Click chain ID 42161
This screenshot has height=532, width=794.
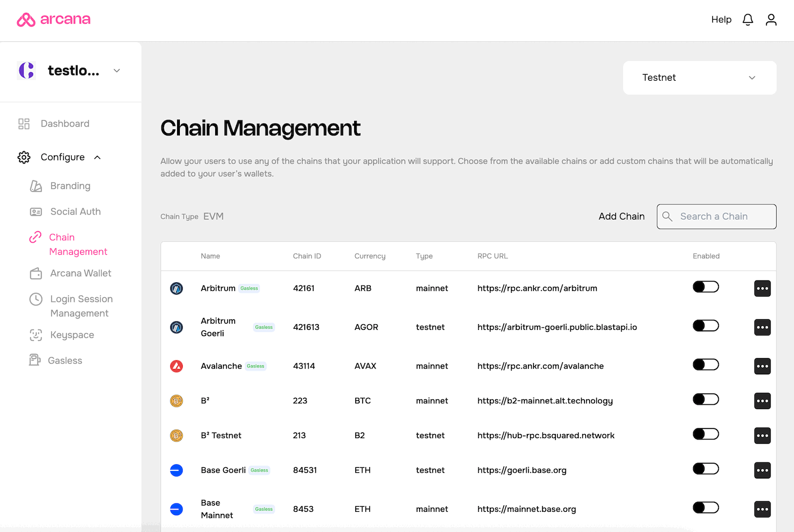pyautogui.click(x=304, y=288)
